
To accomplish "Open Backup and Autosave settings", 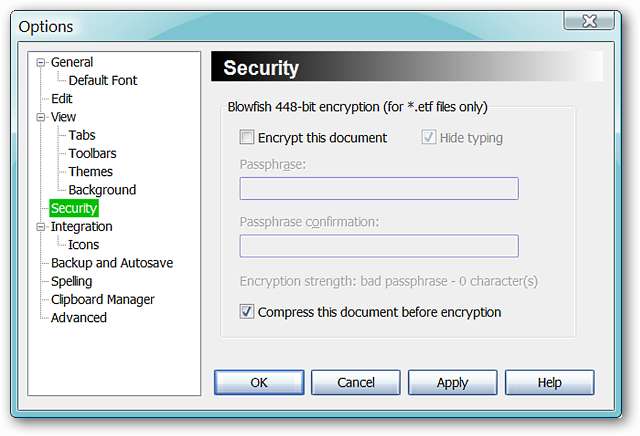I will click(x=112, y=263).
